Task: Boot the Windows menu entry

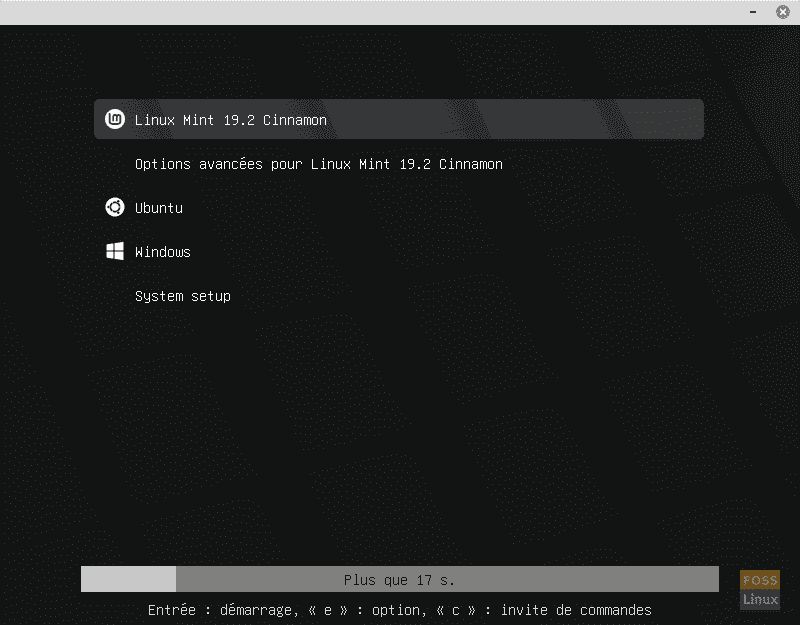Action: point(163,252)
